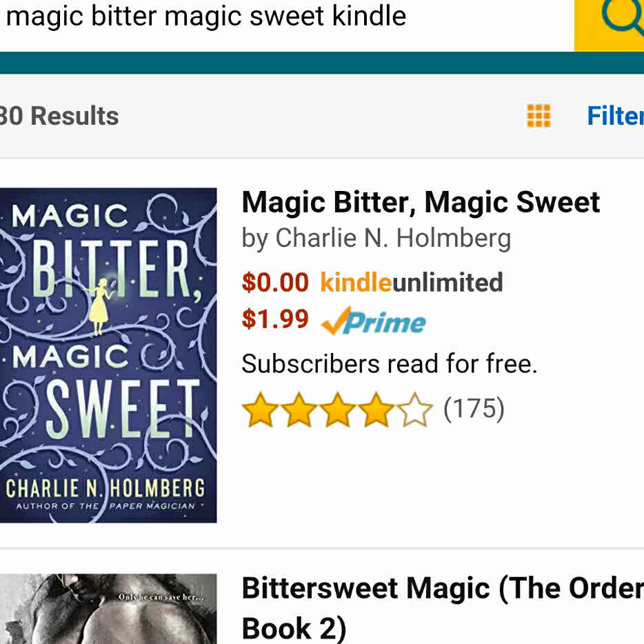
Task: Select the $1.99 purchase price
Action: pos(275,320)
